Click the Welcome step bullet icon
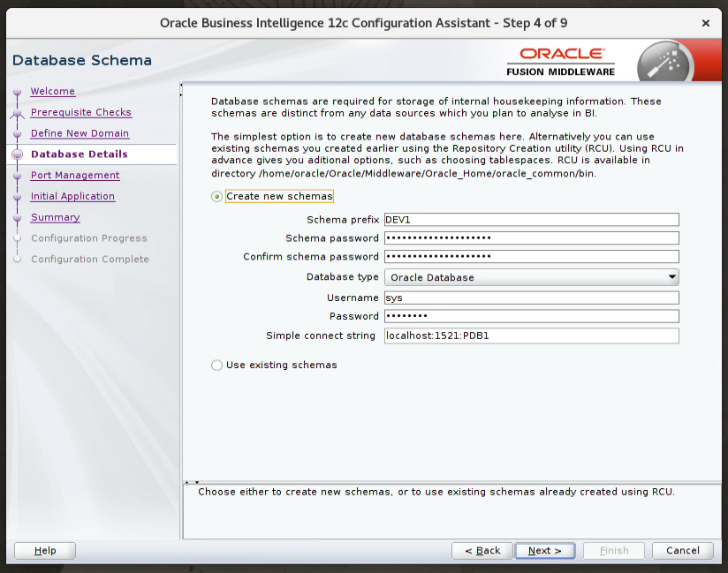728x573 pixels. point(17,92)
